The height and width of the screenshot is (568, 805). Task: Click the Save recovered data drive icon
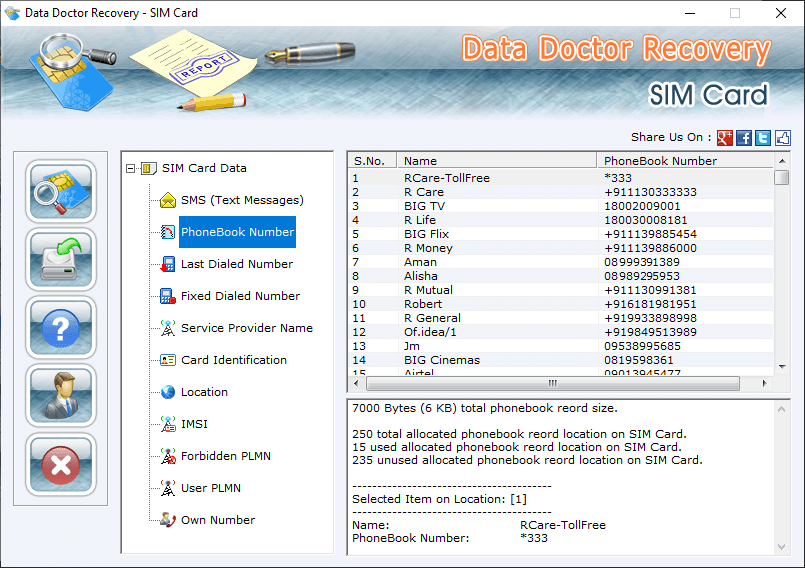61,259
